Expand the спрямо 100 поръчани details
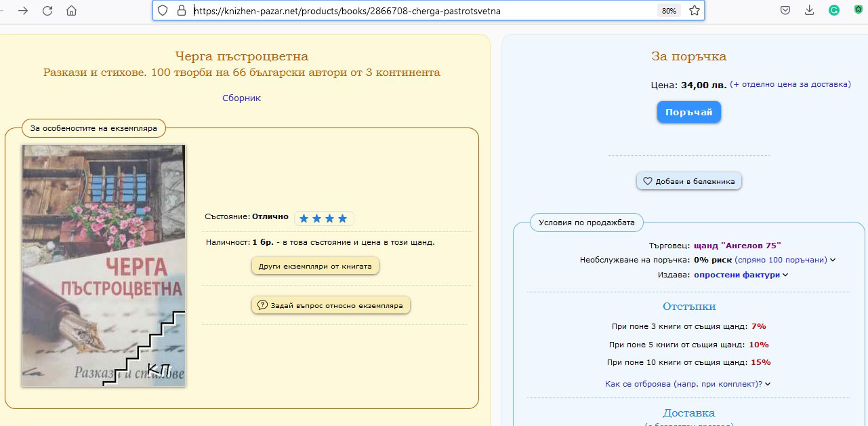Image resolution: width=868 pixels, height=426 pixels. (785, 260)
